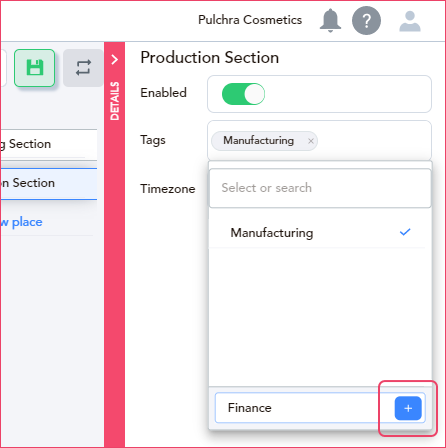Click the swap arrows toolbar icon
This screenshot has width=446, height=448.
(x=83, y=68)
